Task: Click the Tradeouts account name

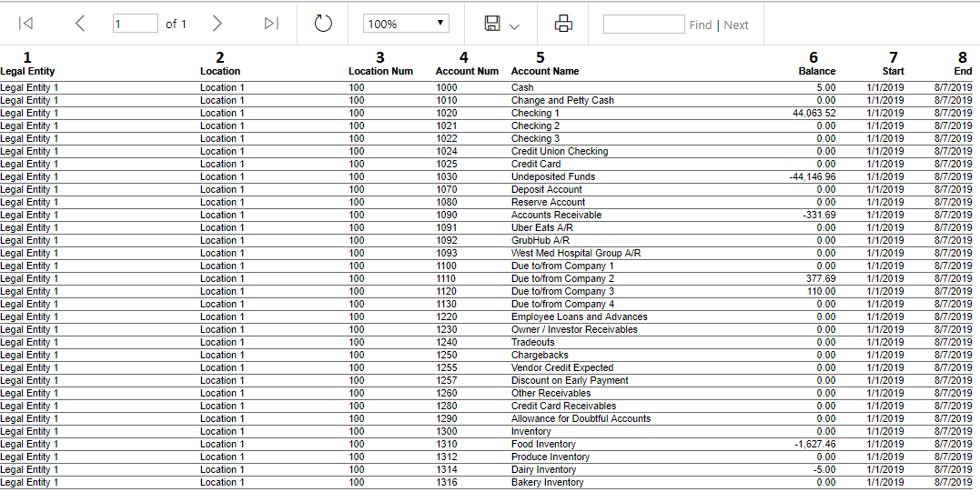Action: tap(532, 342)
